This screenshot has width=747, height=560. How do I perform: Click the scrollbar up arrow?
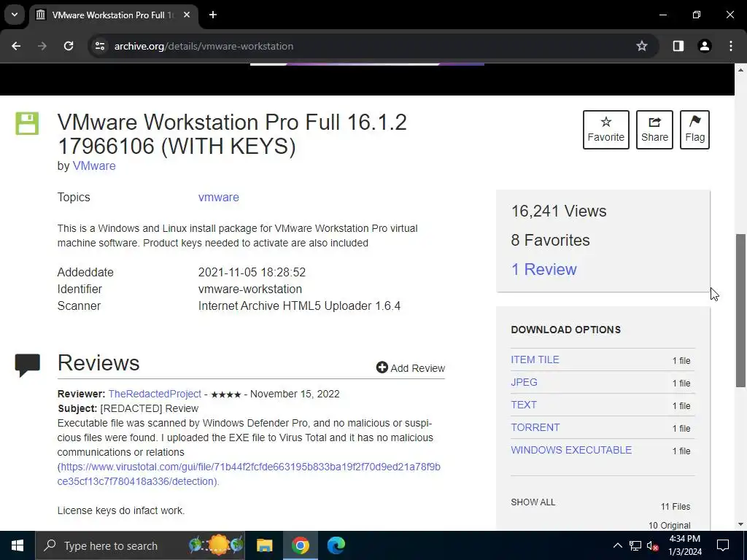(740, 70)
